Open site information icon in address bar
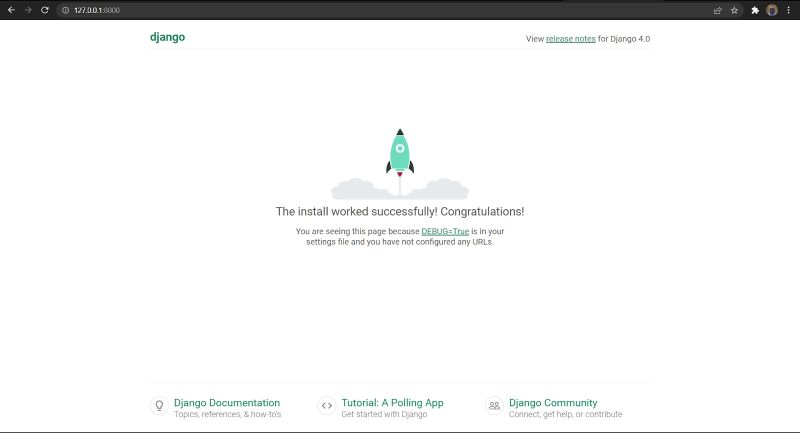The height and width of the screenshot is (433, 800). (65, 10)
